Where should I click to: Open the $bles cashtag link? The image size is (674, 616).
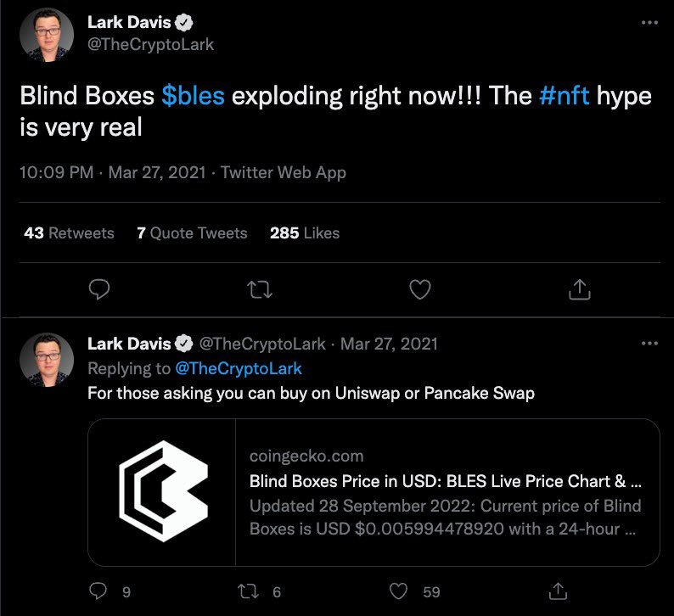(193, 95)
